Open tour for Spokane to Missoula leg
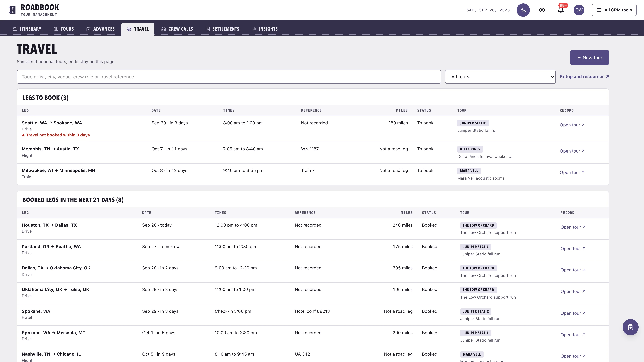The height and width of the screenshot is (362, 644). (x=573, y=335)
